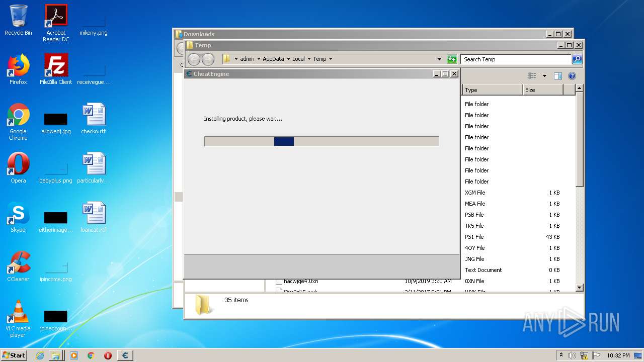Click the search magnifier in Temp window

577,59
